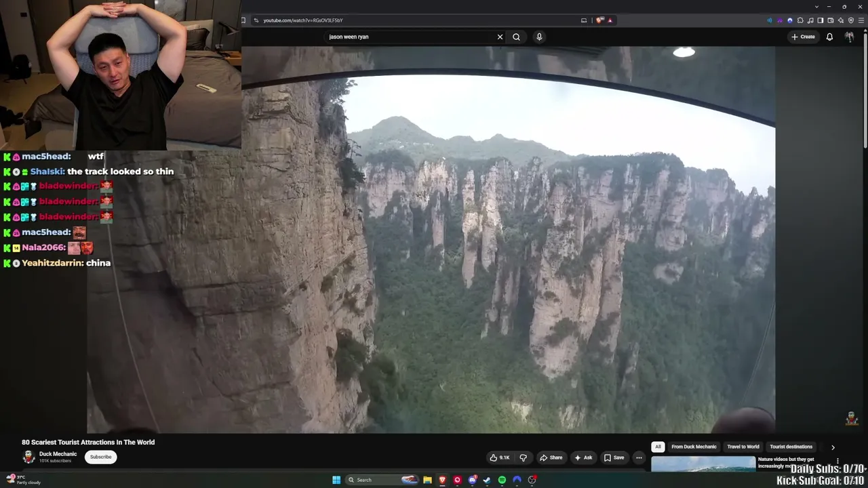
Task: Open the Brave Rewards triangle icon
Action: pyautogui.click(x=610, y=20)
